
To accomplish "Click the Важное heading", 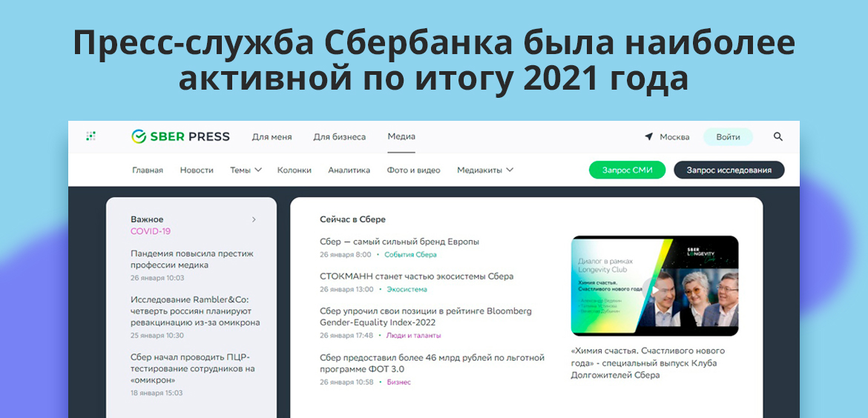I will [147, 219].
